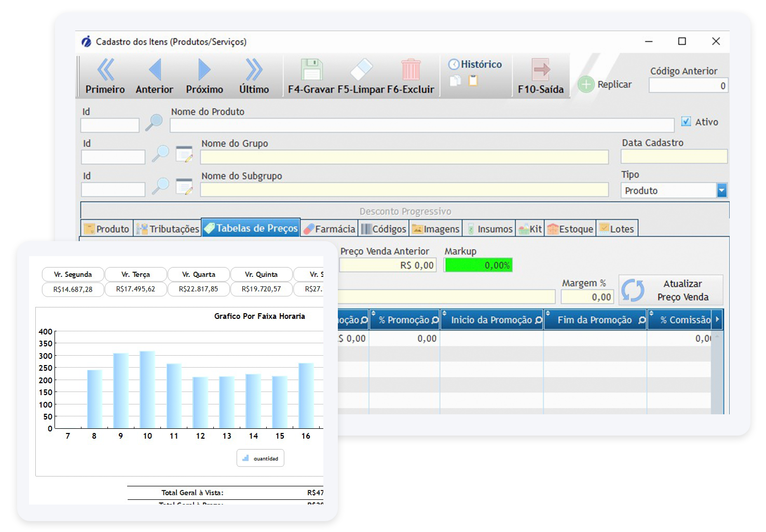Screen dimensions: 766x532
Task: Clear form with F5-Limpar eraser icon
Action: [x=361, y=70]
